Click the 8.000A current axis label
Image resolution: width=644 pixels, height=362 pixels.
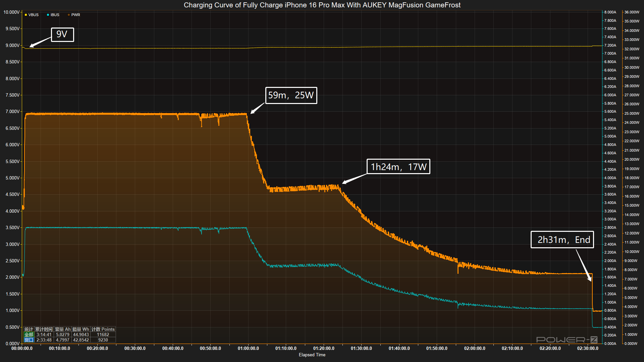[610, 12]
